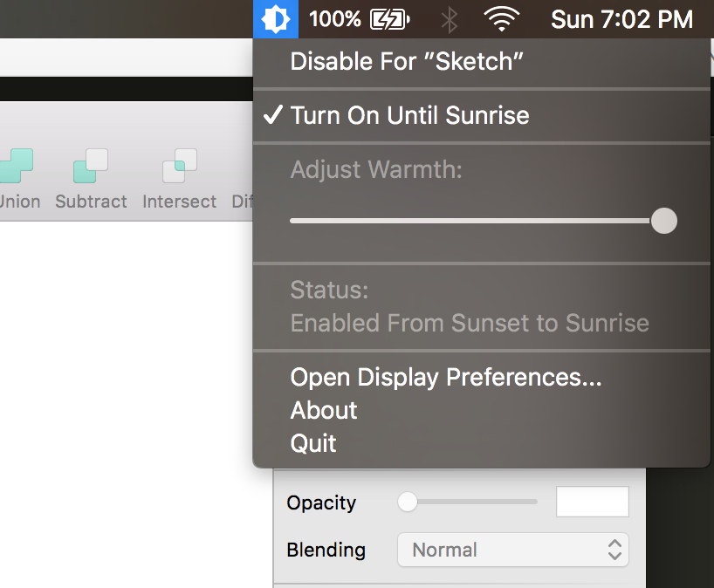Image resolution: width=714 pixels, height=588 pixels.
Task: Click the Difference tool label in toolbar
Action: [243, 202]
